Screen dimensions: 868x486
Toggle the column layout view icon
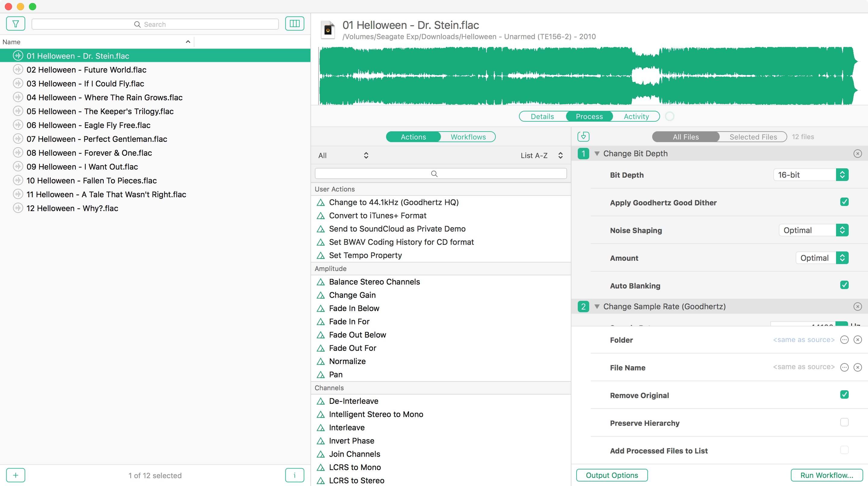tap(294, 23)
